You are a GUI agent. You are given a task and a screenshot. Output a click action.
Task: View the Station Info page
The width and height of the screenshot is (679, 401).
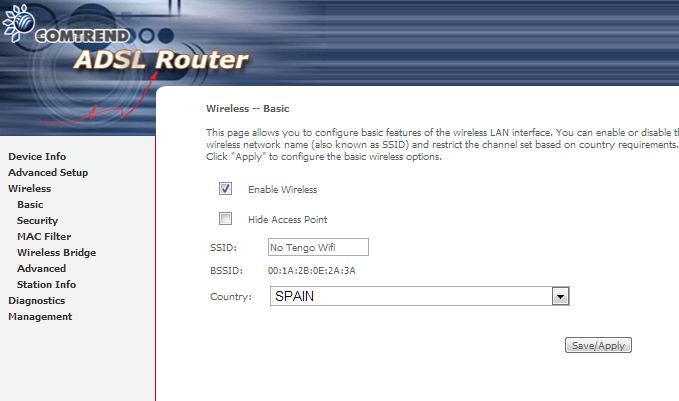point(46,285)
